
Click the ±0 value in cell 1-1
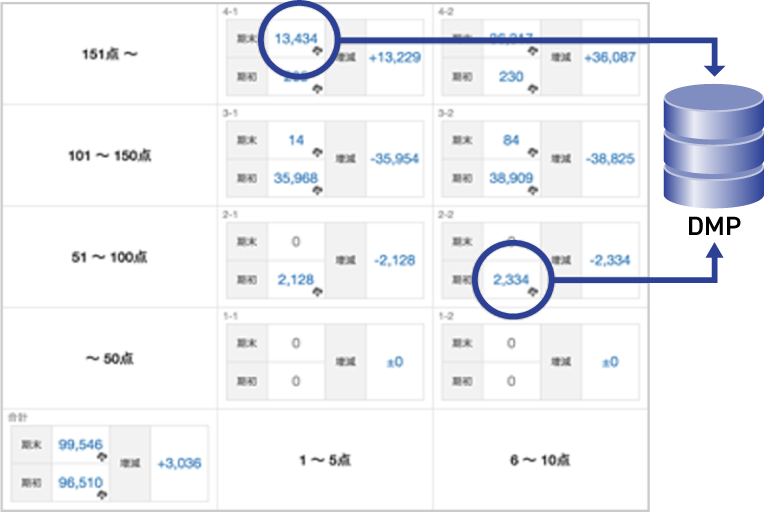394,362
